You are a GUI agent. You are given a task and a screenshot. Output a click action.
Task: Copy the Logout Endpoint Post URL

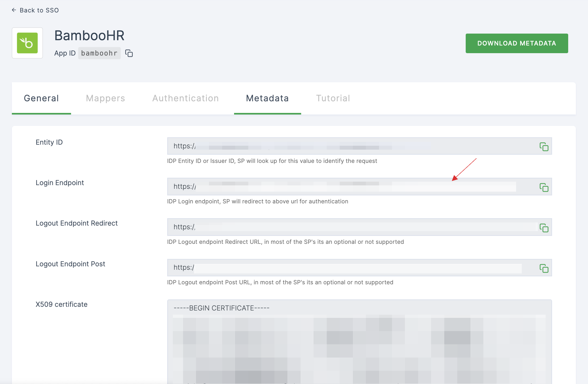point(544,268)
